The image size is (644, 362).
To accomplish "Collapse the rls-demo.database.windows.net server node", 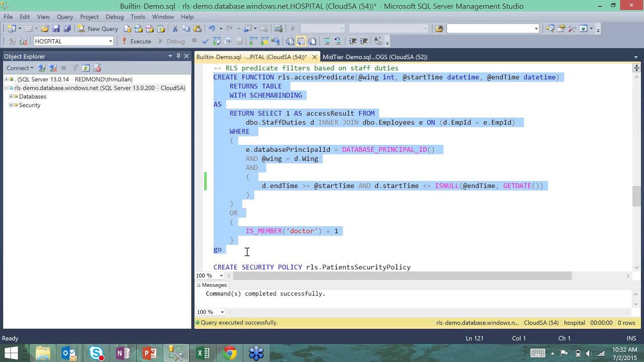I will coord(7,88).
